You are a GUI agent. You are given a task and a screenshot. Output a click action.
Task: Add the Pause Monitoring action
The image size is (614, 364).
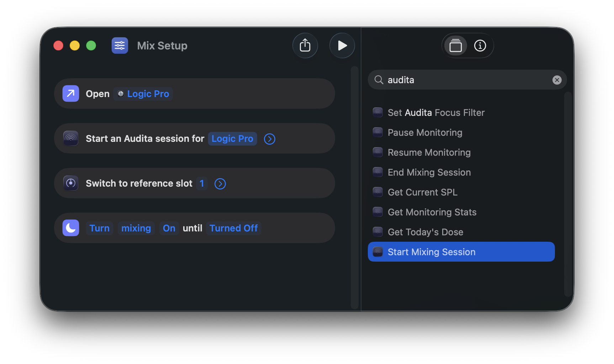461,132
